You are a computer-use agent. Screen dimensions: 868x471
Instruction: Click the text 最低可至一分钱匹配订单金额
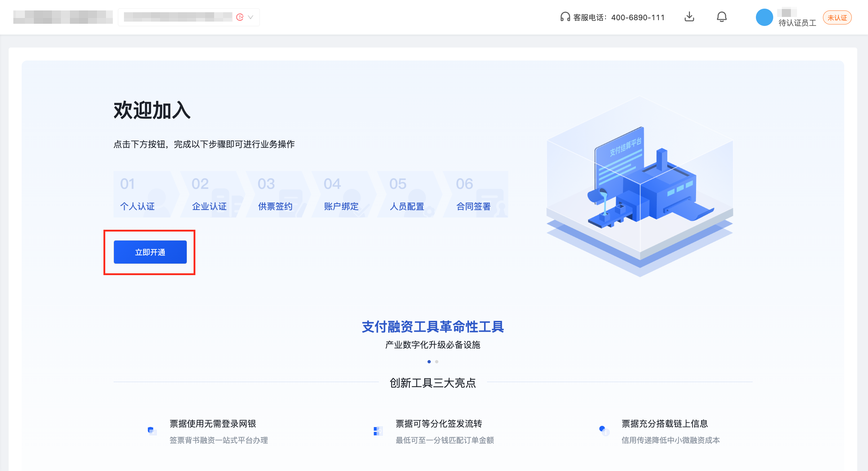445,440
